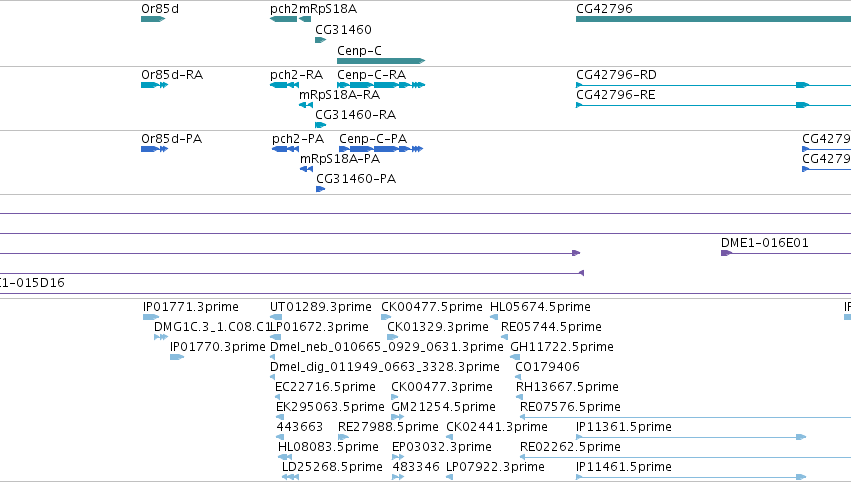Select EST CK01329.3prime
851x482 pixels.
437,327
